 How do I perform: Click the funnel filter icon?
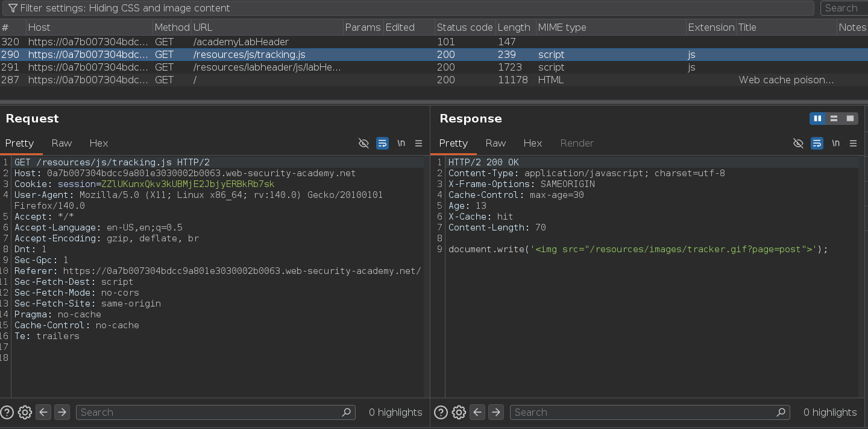click(x=12, y=8)
